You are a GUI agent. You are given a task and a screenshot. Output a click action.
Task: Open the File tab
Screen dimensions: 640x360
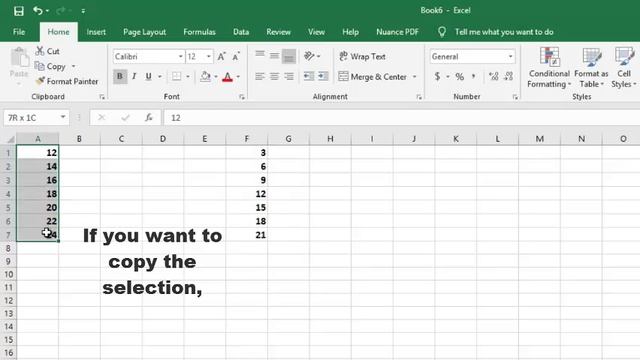pyautogui.click(x=19, y=32)
